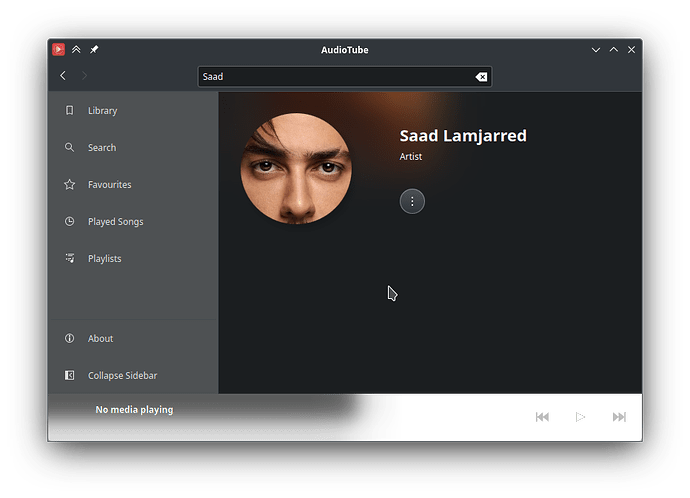Minimize the AudioTube window
690x498 pixels.
tap(596, 50)
